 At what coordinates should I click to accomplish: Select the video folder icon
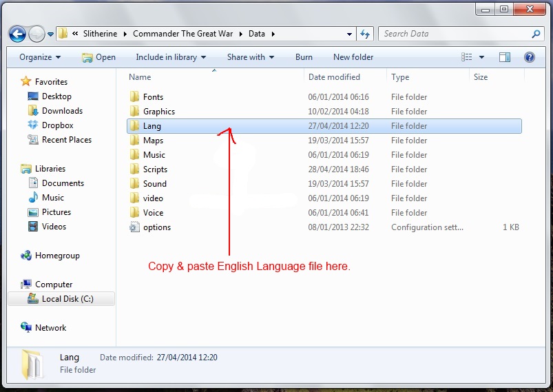[134, 198]
